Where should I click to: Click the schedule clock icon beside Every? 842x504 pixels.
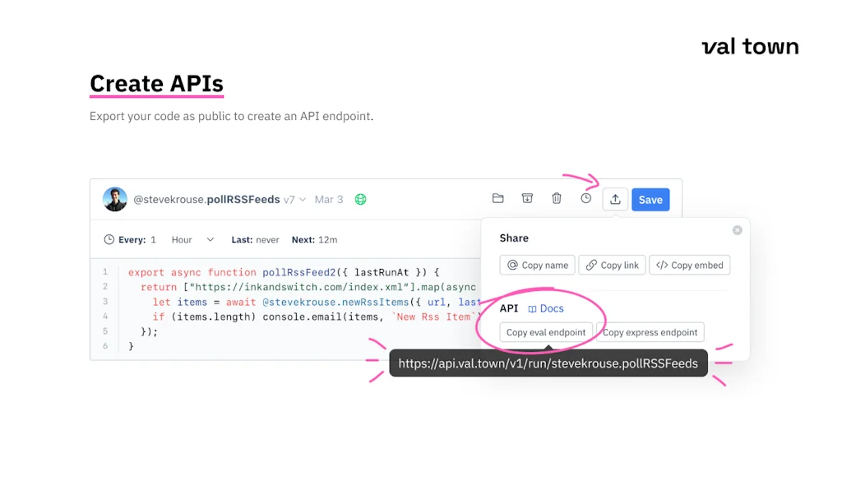coord(109,239)
